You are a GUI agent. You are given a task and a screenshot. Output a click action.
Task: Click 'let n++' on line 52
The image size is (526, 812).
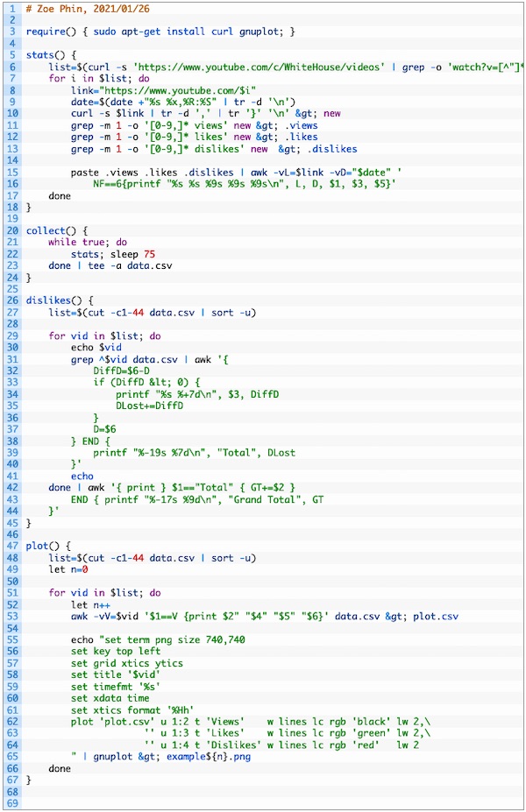point(90,604)
